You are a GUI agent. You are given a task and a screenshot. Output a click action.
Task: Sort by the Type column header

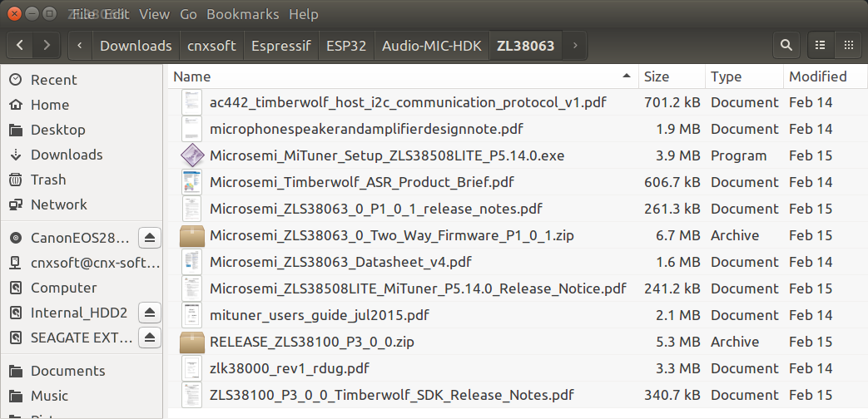(x=745, y=76)
